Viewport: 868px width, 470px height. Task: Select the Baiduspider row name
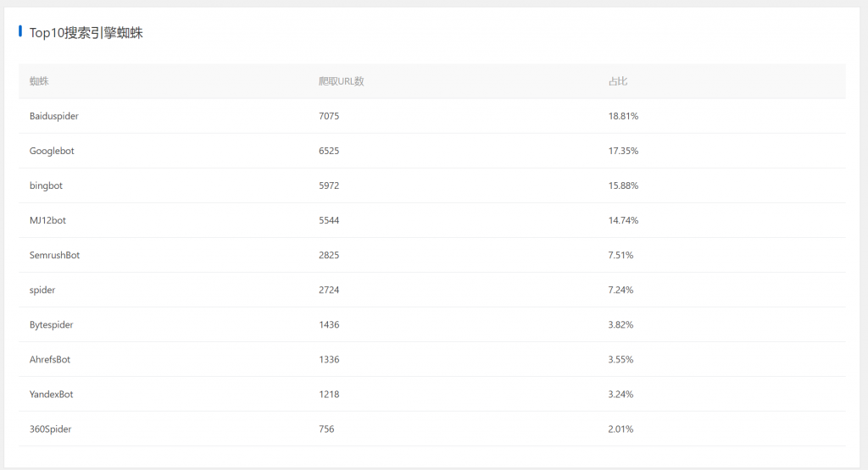click(x=53, y=116)
